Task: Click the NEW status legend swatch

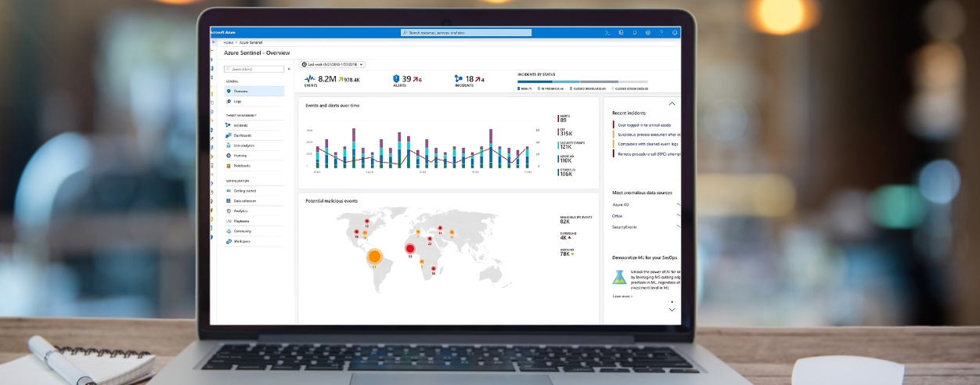Action: (x=519, y=89)
